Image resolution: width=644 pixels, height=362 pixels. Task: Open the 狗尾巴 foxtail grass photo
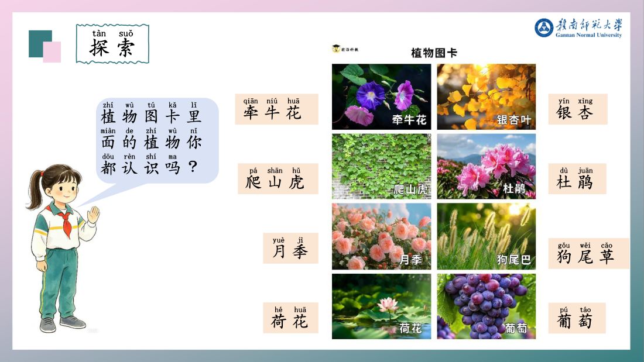coord(487,236)
